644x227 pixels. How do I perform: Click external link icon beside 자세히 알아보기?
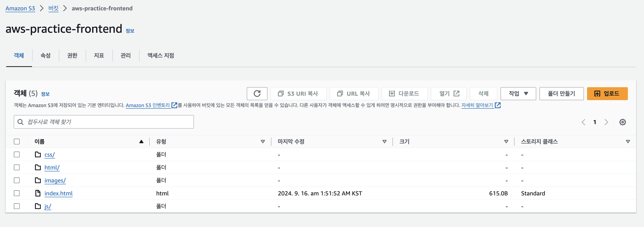point(498,105)
